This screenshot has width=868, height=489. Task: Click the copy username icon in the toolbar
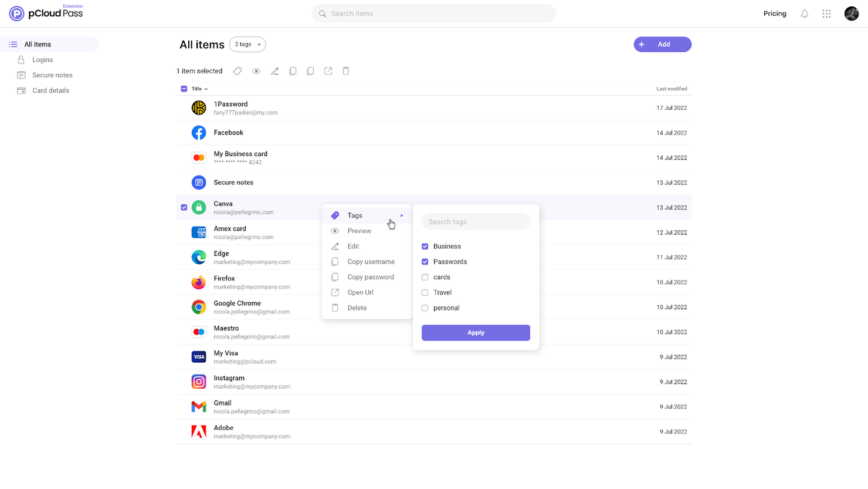(x=293, y=70)
